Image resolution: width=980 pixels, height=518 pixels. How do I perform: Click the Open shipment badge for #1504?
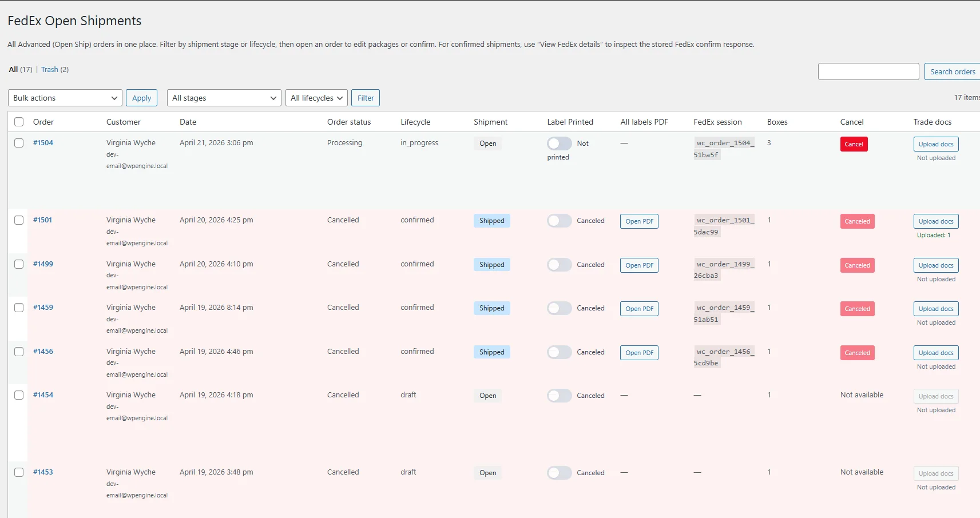pyautogui.click(x=488, y=144)
